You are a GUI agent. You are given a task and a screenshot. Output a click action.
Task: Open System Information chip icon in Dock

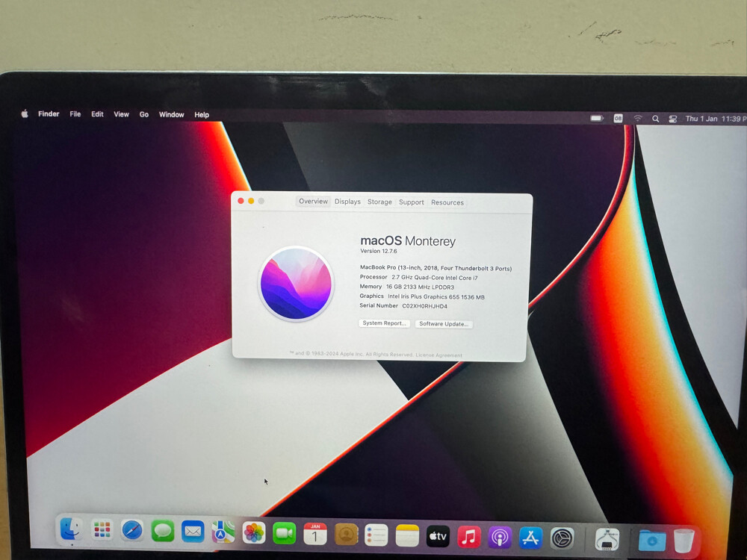point(607,540)
